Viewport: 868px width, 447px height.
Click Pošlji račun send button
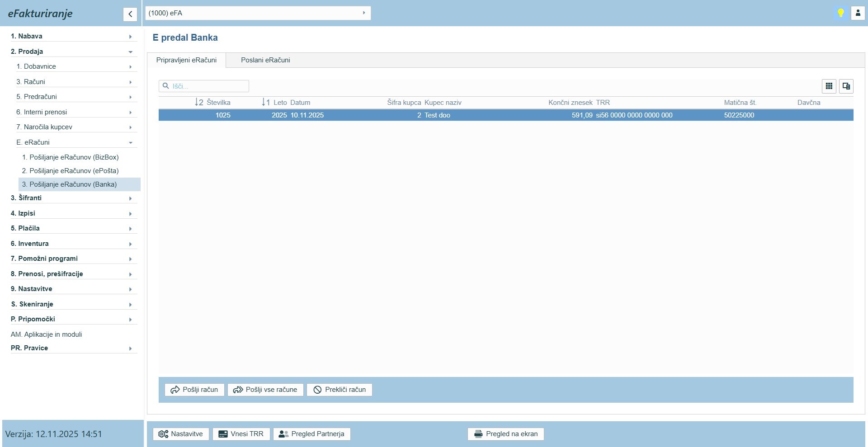point(194,390)
